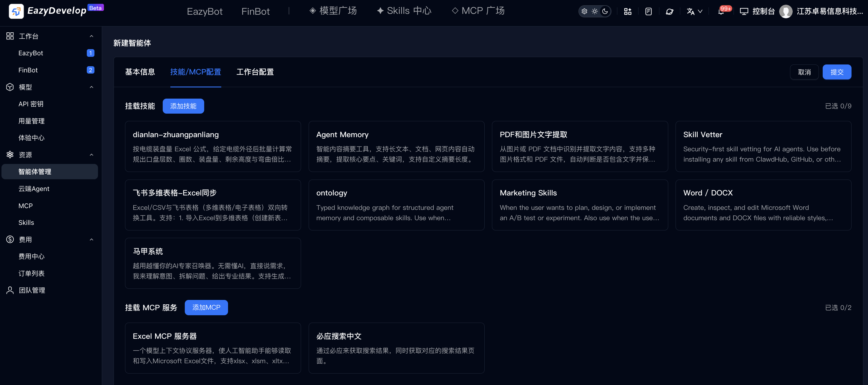This screenshot has width=868, height=385.
Task: Click the 添加MCP button
Action: click(206, 308)
